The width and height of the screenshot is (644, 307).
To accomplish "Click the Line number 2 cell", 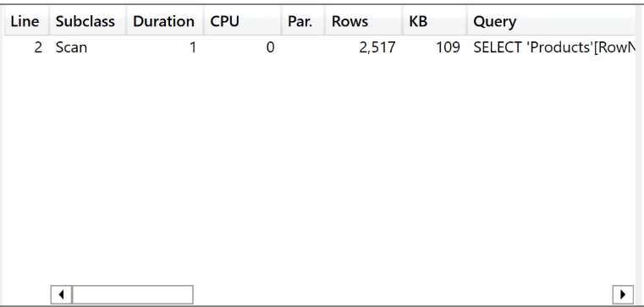I will (26, 47).
